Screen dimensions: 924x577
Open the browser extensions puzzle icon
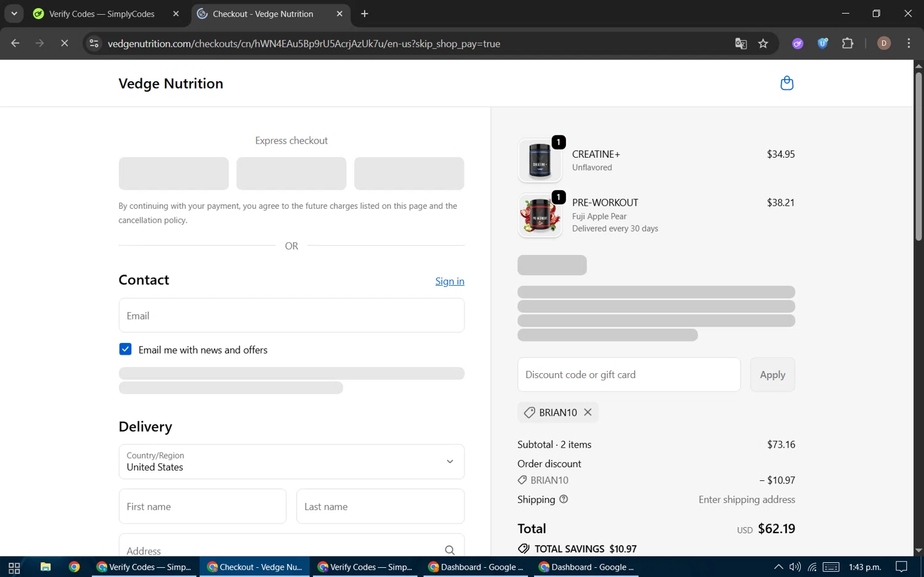848,43
